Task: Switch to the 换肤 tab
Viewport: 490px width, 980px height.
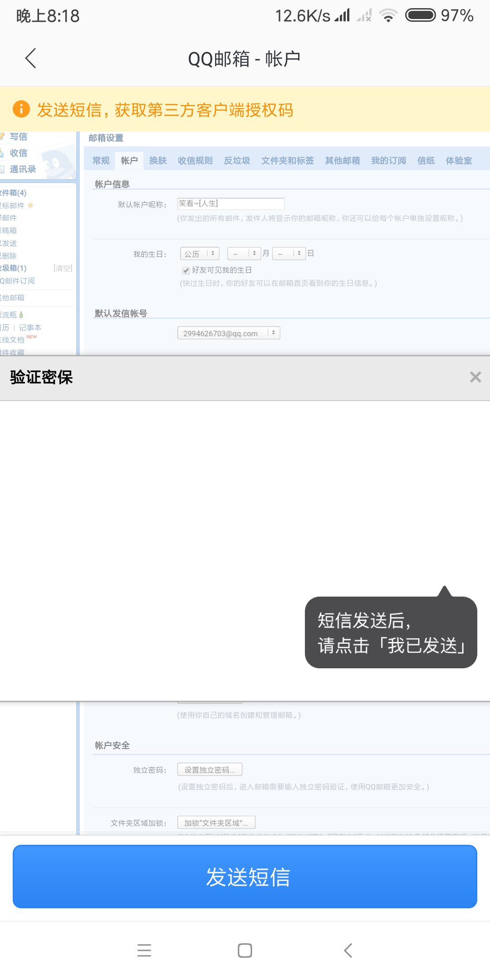Action: point(158,161)
